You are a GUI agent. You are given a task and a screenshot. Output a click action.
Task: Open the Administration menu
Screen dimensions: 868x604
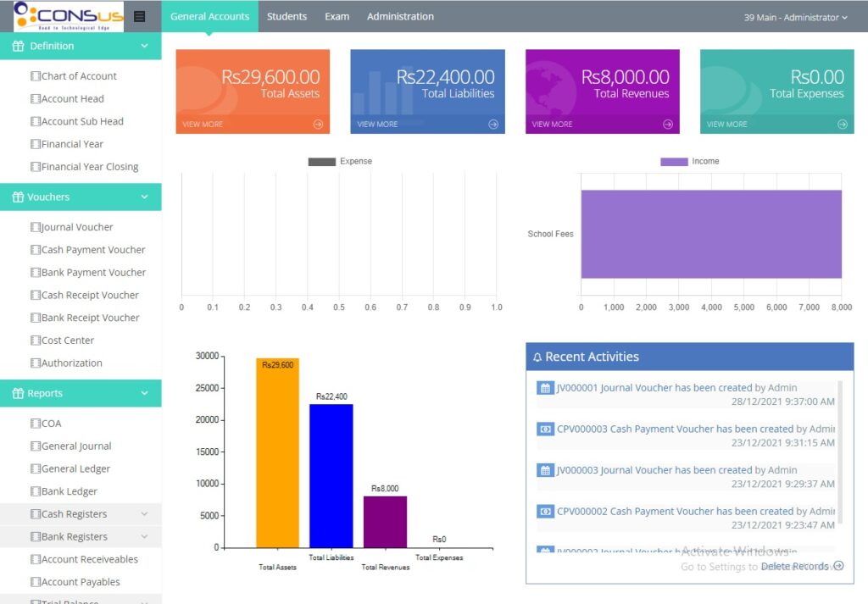coord(400,16)
